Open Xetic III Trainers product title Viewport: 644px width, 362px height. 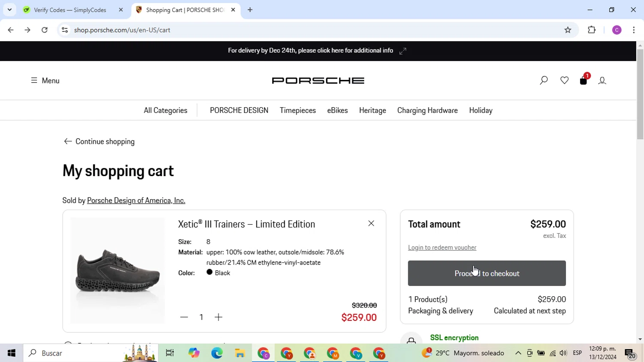246,224
